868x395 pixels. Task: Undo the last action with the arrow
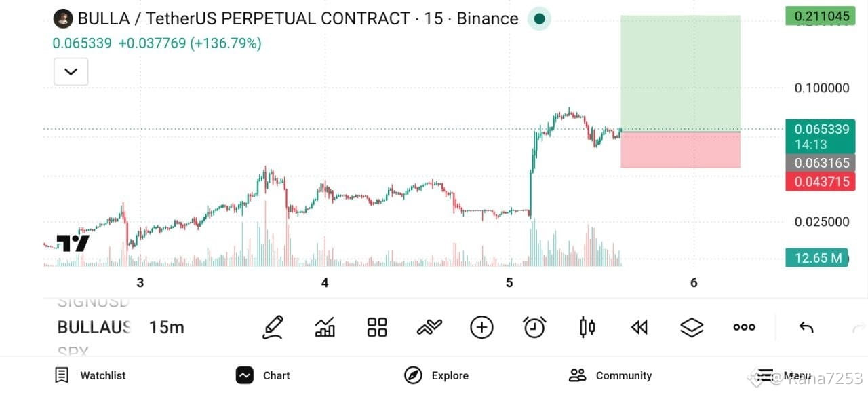point(806,328)
